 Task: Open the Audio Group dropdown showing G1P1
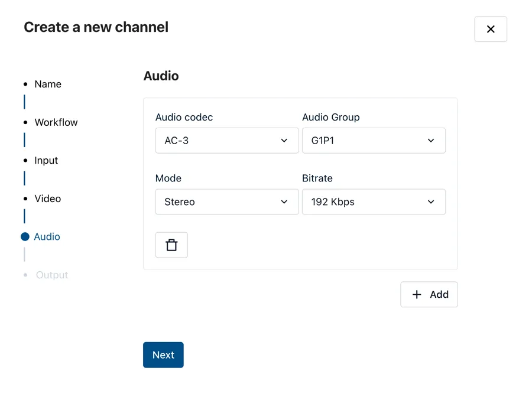point(374,141)
